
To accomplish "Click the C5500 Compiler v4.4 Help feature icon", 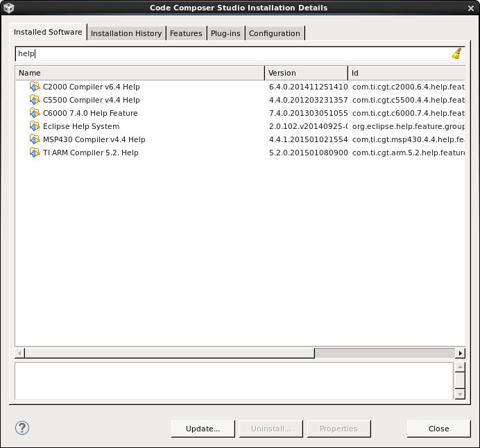I will pyautogui.click(x=35, y=100).
